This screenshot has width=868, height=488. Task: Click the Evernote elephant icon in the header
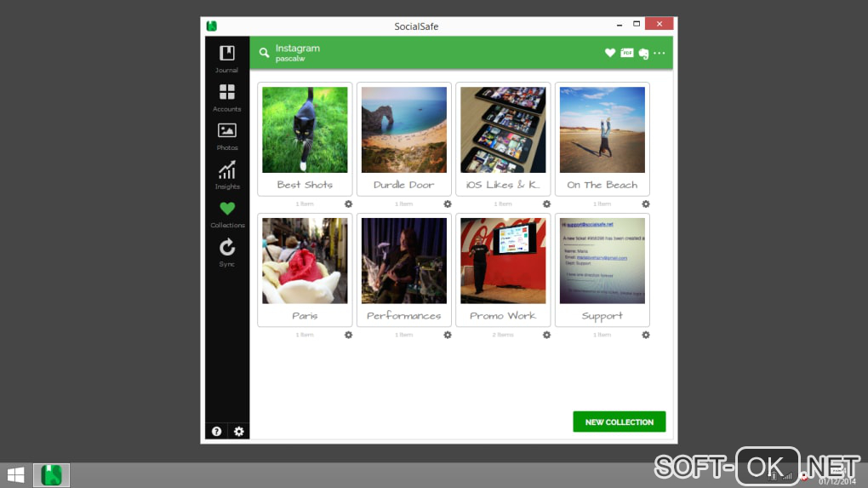pyautogui.click(x=643, y=53)
